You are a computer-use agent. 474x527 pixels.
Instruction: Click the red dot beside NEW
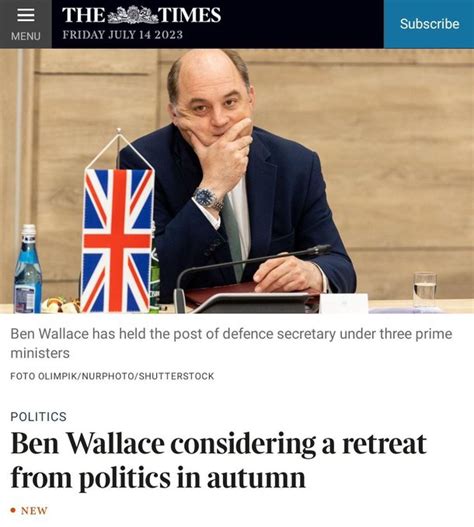(13, 511)
